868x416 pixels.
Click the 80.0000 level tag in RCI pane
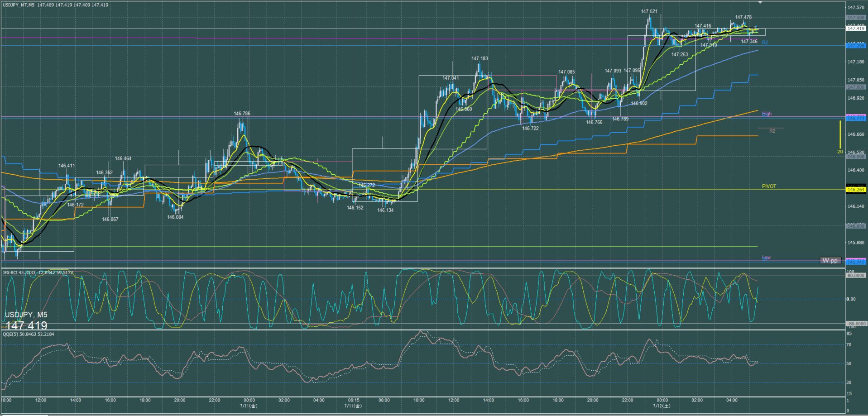[856, 275]
